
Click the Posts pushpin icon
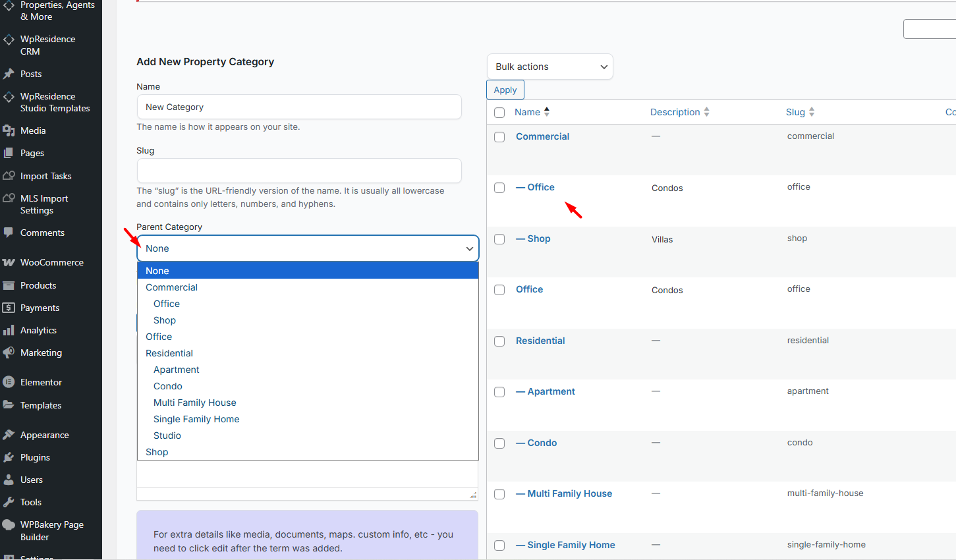(9, 74)
